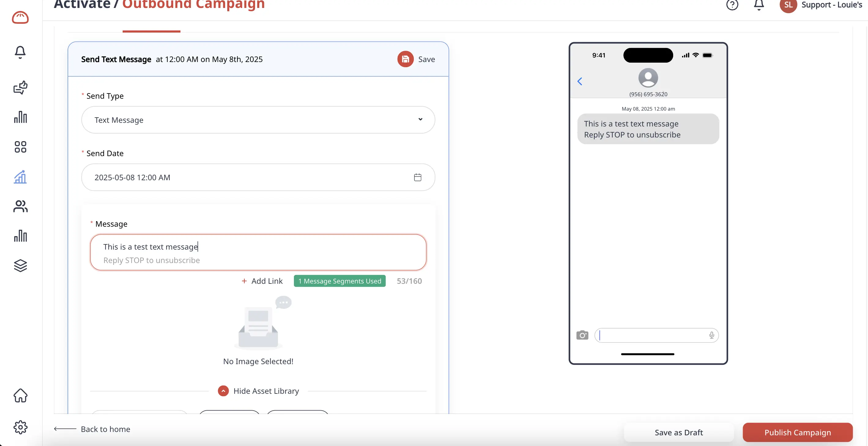Click the red Save disk icon
Screen dimensions: 868x446
(405, 59)
